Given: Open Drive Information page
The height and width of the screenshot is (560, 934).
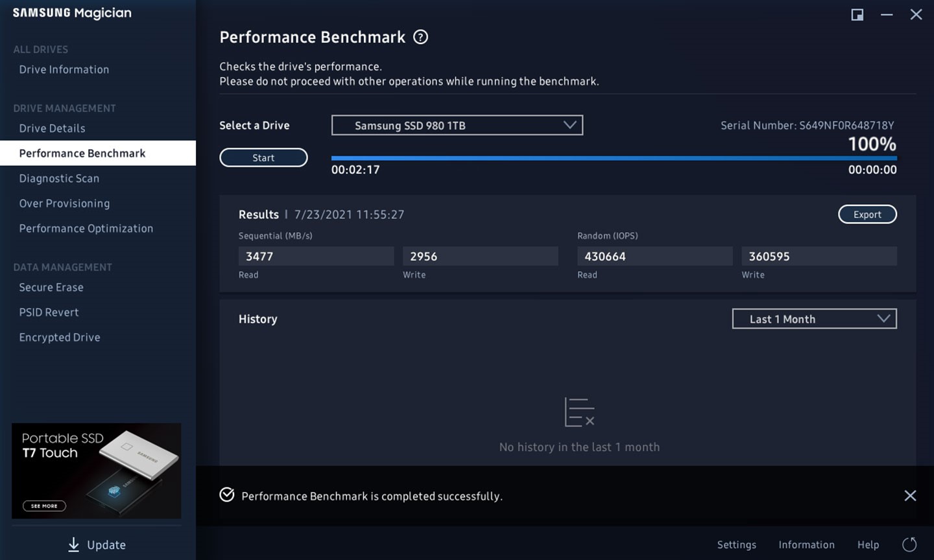Looking at the screenshot, I should 64,69.
